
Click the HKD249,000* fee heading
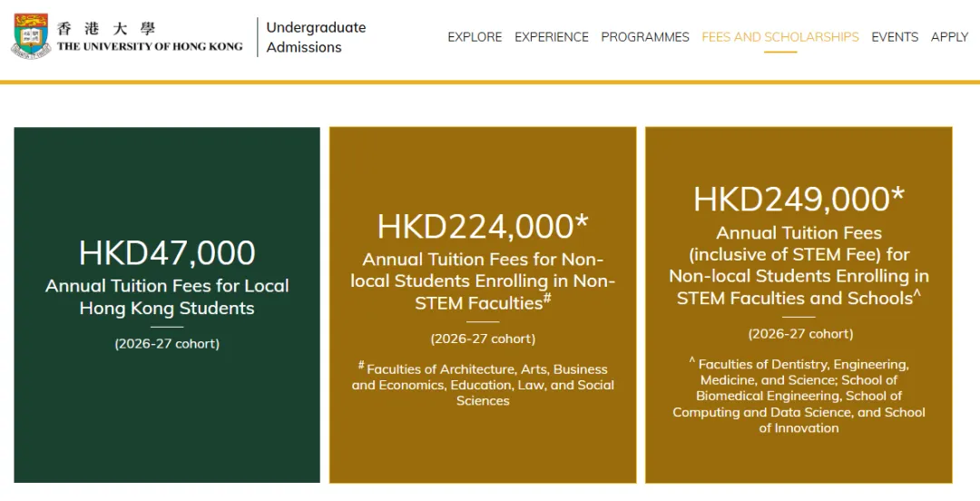click(x=799, y=200)
